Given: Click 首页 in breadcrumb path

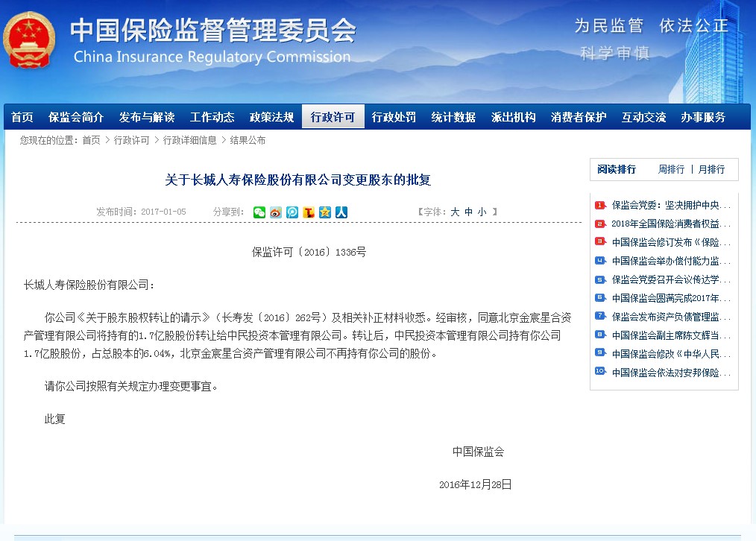Looking at the screenshot, I should tap(91, 140).
